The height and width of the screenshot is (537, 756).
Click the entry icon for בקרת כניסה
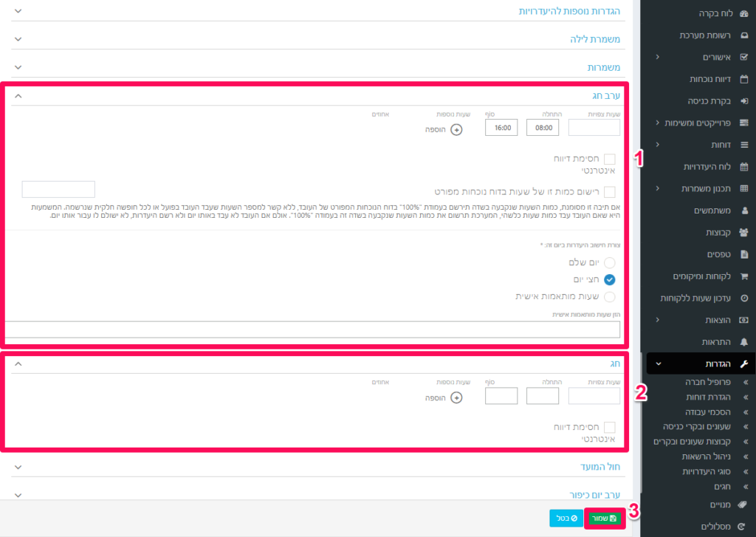pyautogui.click(x=743, y=100)
